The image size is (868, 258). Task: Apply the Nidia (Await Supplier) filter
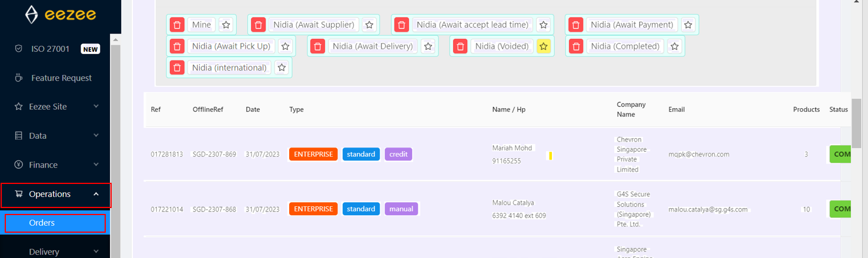(314, 25)
